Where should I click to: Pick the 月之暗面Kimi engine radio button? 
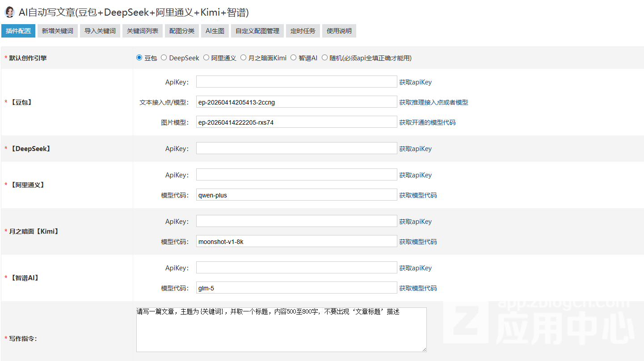pyautogui.click(x=243, y=58)
